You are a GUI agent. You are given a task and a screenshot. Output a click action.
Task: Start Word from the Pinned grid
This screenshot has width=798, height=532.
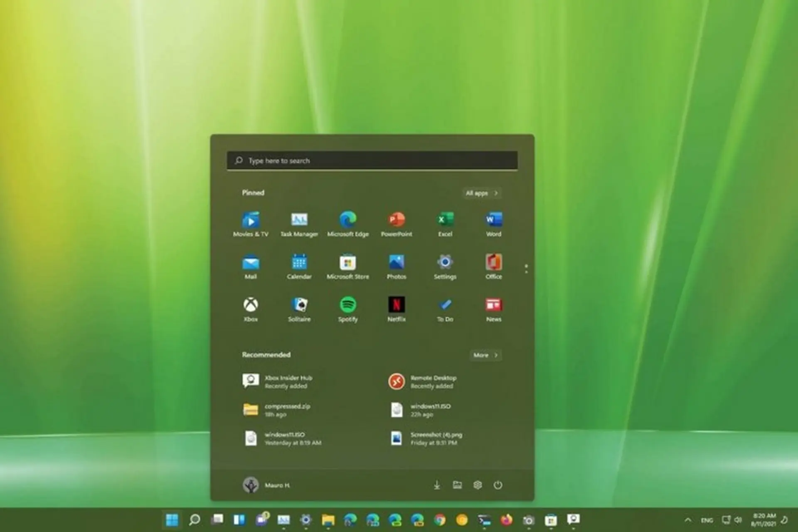click(x=494, y=224)
